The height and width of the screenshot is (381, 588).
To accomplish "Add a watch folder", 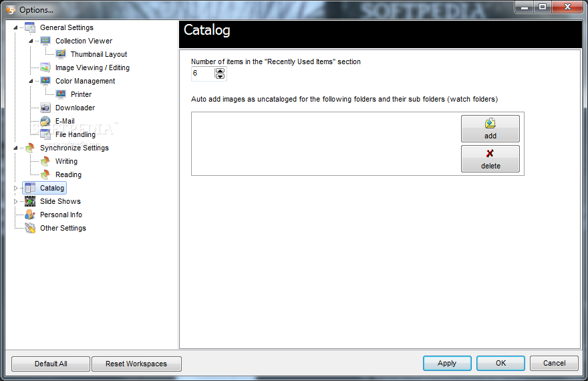I will tap(490, 128).
